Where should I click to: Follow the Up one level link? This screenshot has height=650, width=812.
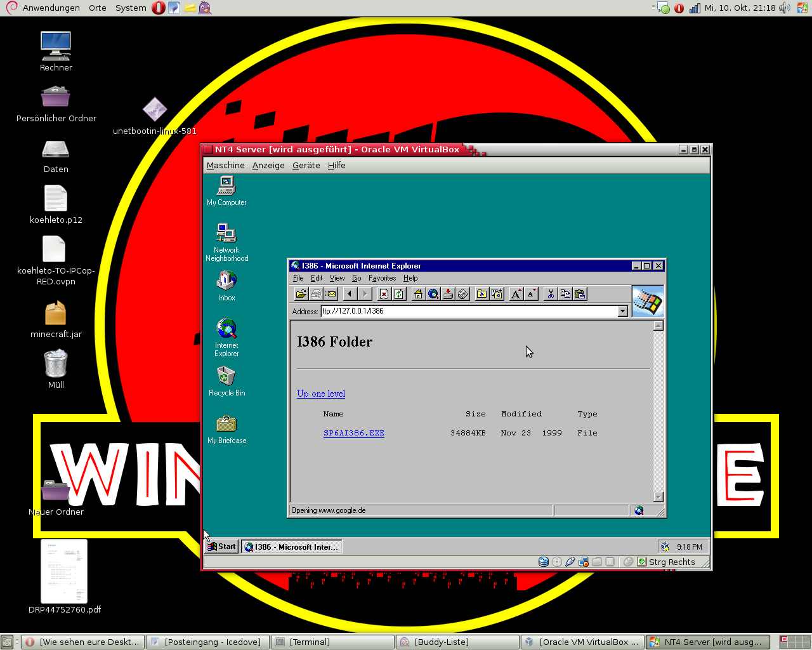tap(321, 394)
